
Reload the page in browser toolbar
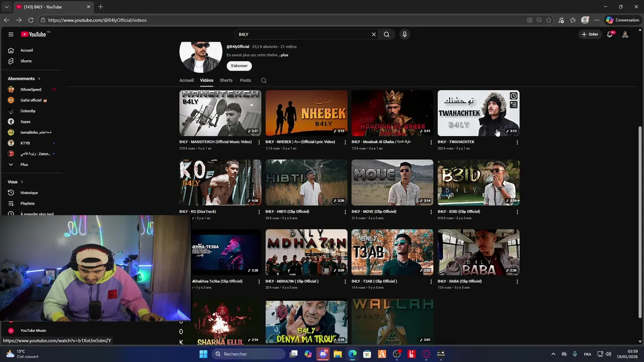coord(31,20)
